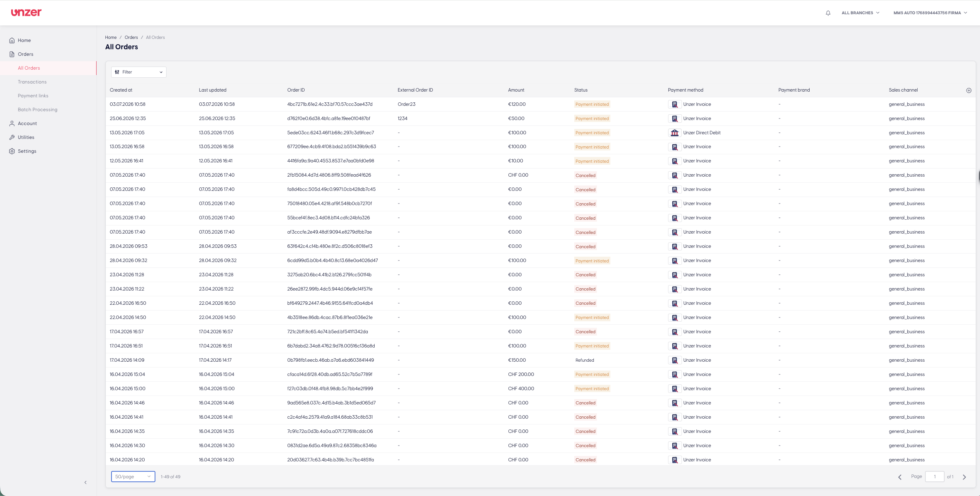Click the page number input field
This screenshot has height=496, width=980.
coord(935,476)
